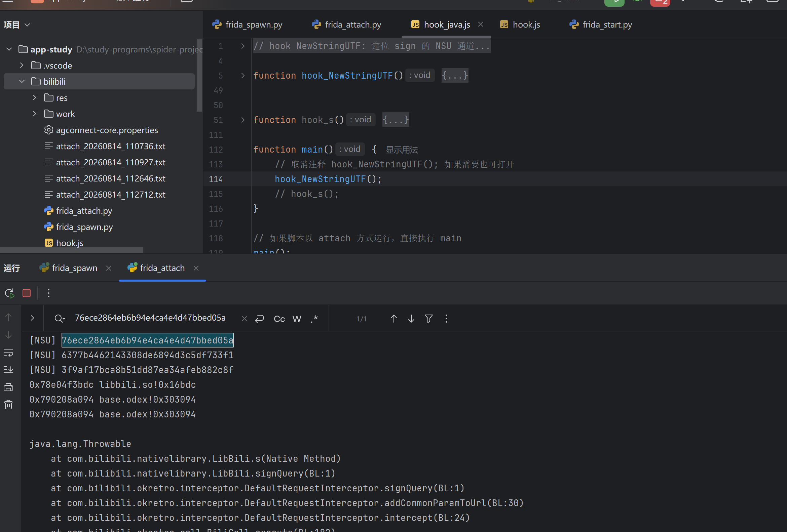Open attach_20260814_112646.txt file
The width and height of the screenshot is (787, 532).
105,179
